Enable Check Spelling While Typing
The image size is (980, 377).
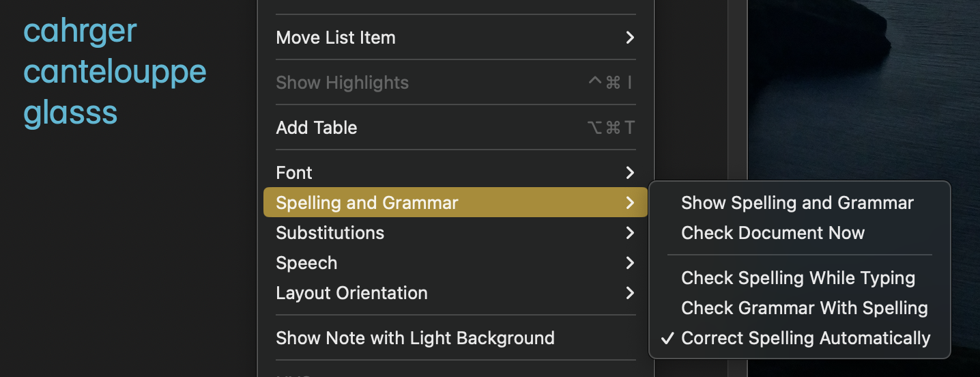[798, 278]
